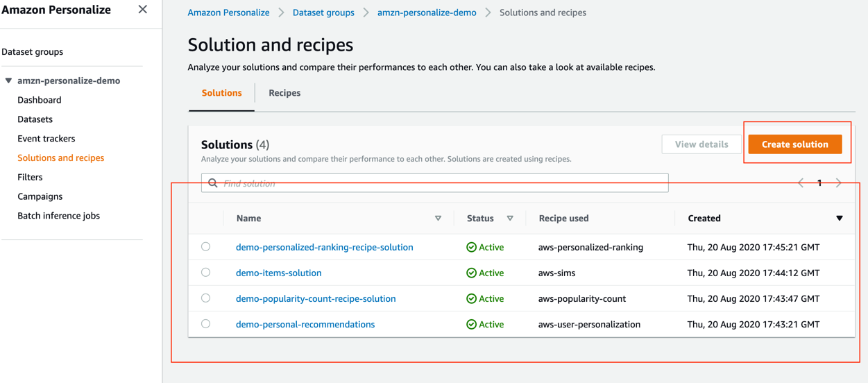
Task: Click Amazon Personalize breadcrumb link
Action: tap(228, 12)
